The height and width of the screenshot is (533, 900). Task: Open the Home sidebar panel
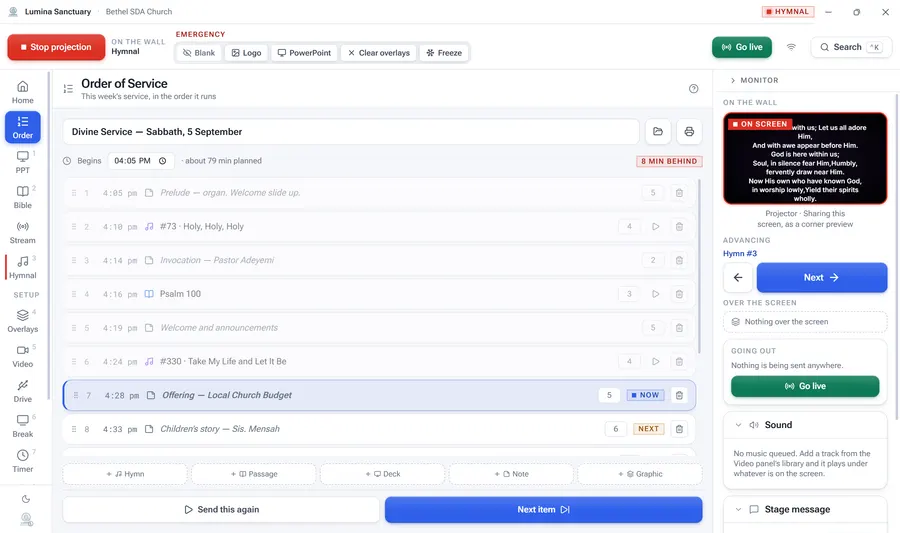point(22,92)
